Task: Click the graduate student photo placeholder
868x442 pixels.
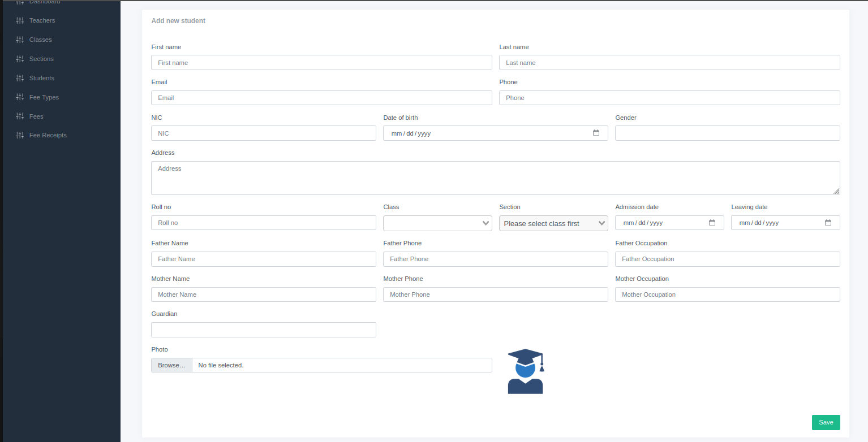Action: click(x=526, y=371)
